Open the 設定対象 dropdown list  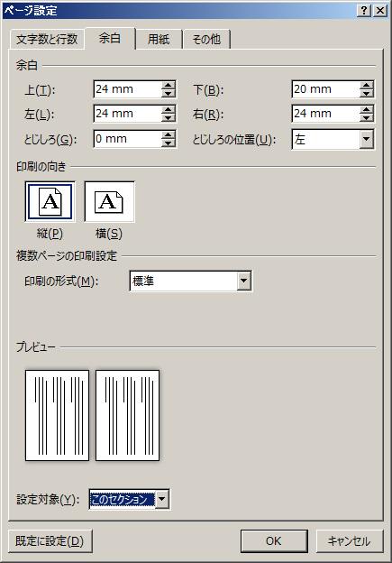tap(161, 499)
